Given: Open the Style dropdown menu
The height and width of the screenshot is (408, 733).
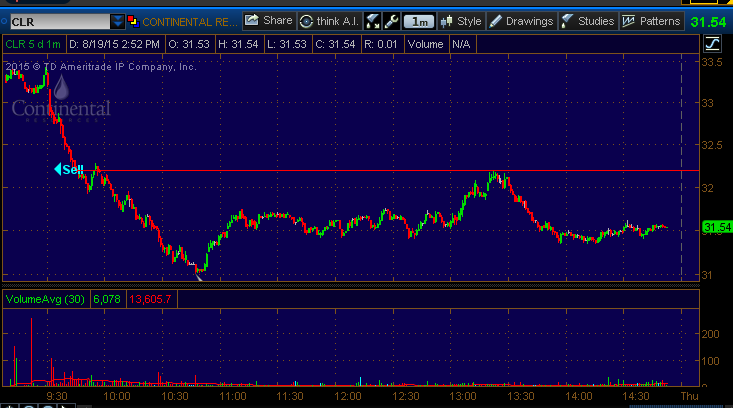Looking at the screenshot, I should 461,20.
